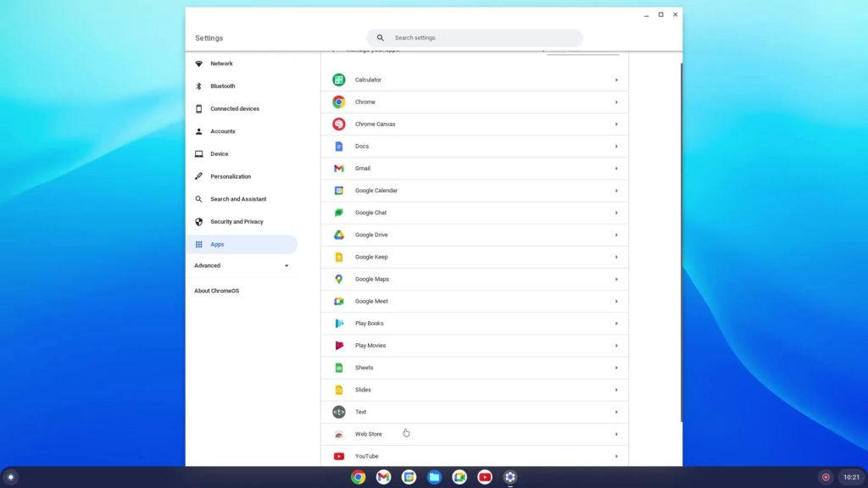Switch to Personalization settings
Screen dimensions: 868x488
point(242,176)
